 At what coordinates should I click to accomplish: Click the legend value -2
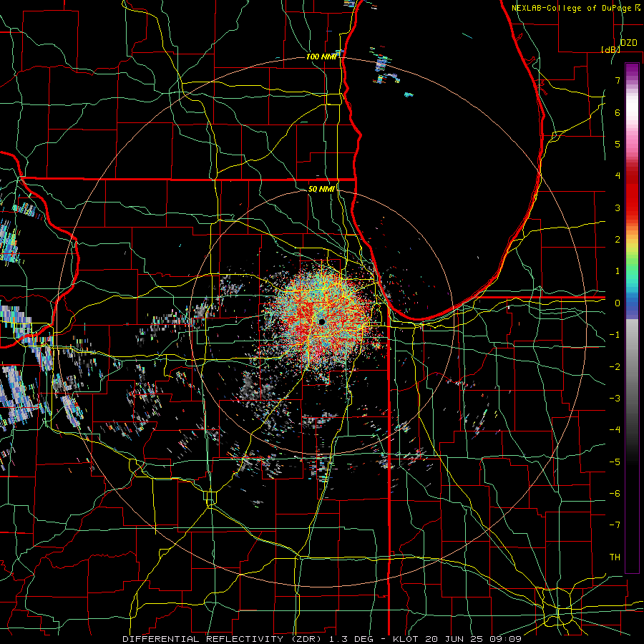tap(615, 367)
